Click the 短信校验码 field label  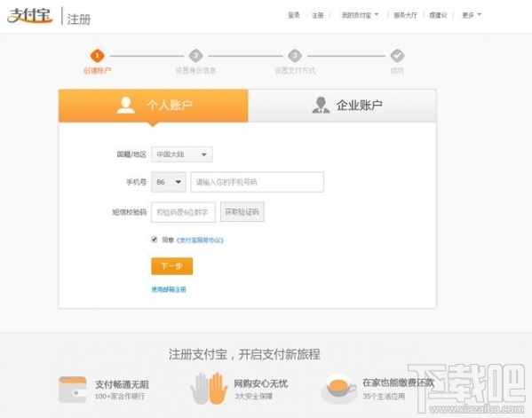(x=130, y=212)
